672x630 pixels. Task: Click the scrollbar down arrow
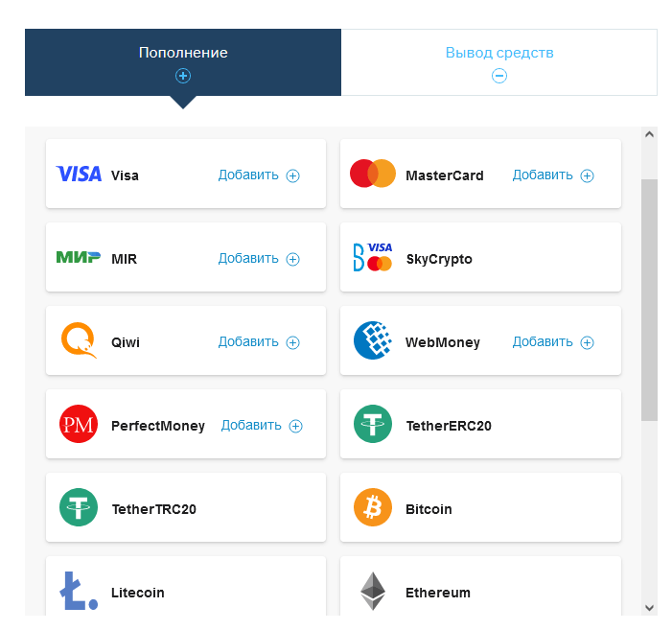coord(649,606)
